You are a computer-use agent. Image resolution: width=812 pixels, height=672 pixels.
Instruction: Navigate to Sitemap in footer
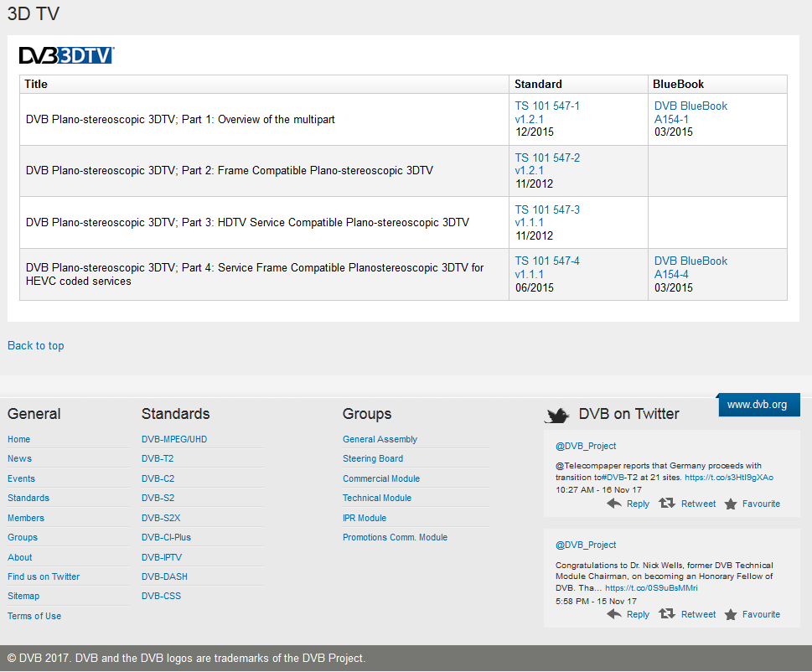23,596
